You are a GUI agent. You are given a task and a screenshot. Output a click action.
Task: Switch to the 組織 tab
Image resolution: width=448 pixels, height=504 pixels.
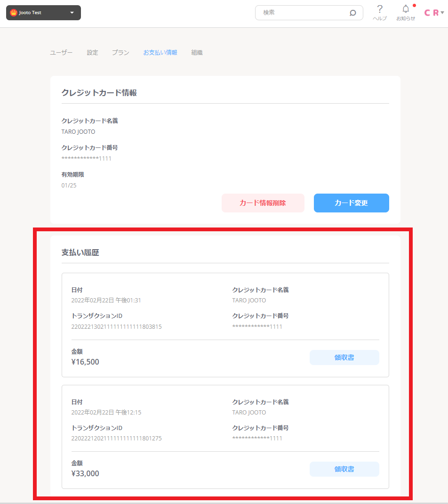(x=197, y=53)
